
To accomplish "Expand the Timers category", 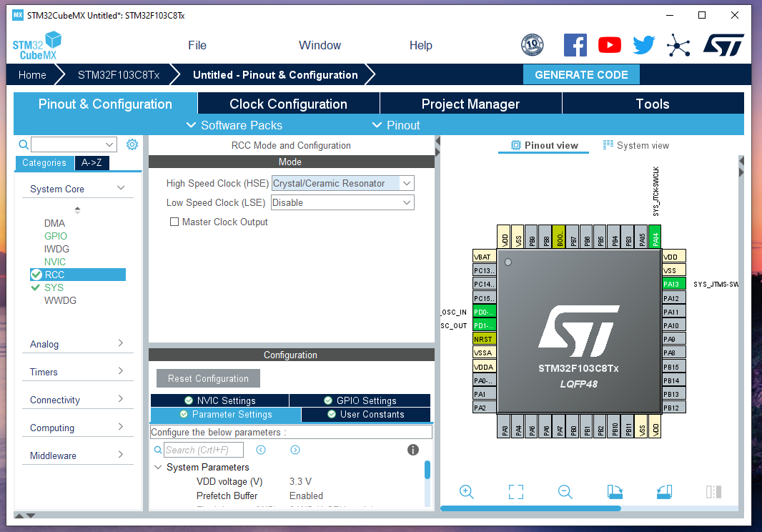I will [x=121, y=371].
